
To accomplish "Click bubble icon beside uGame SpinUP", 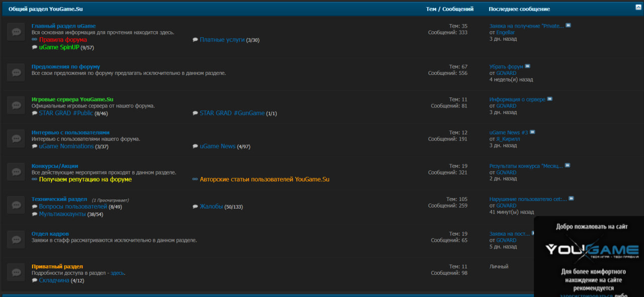I will [x=35, y=47].
